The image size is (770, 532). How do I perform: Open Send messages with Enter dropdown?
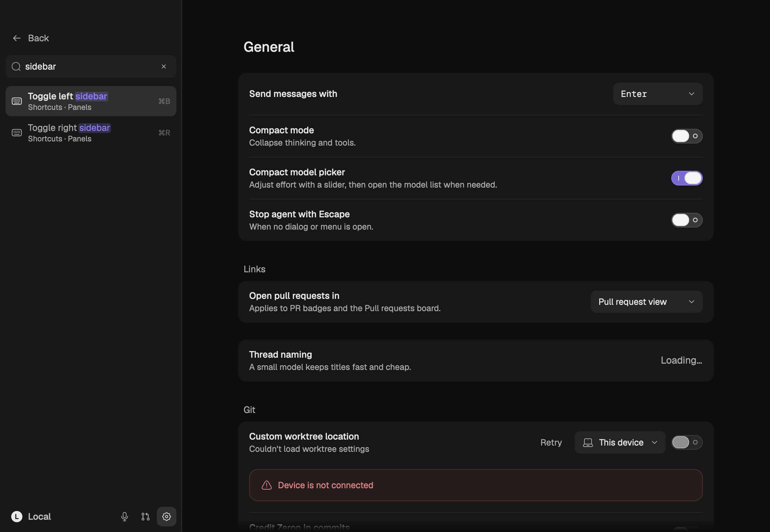(658, 94)
